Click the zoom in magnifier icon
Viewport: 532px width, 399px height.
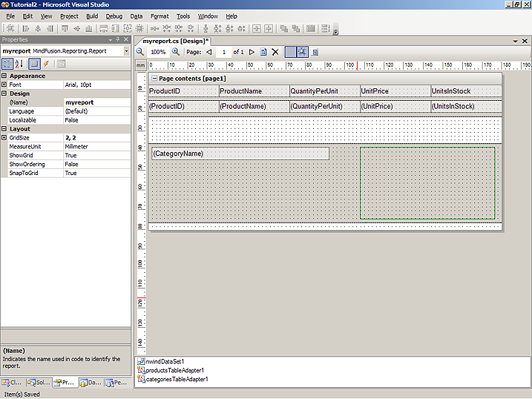coord(176,52)
